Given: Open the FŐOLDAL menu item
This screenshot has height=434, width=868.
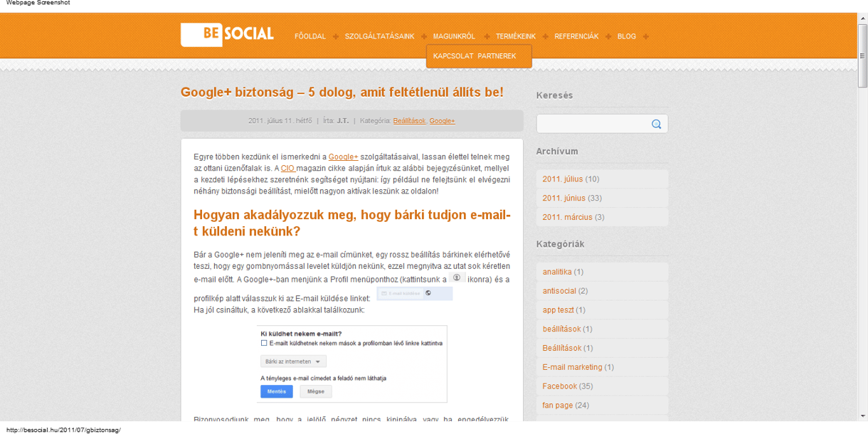Looking at the screenshot, I should 310,36.
